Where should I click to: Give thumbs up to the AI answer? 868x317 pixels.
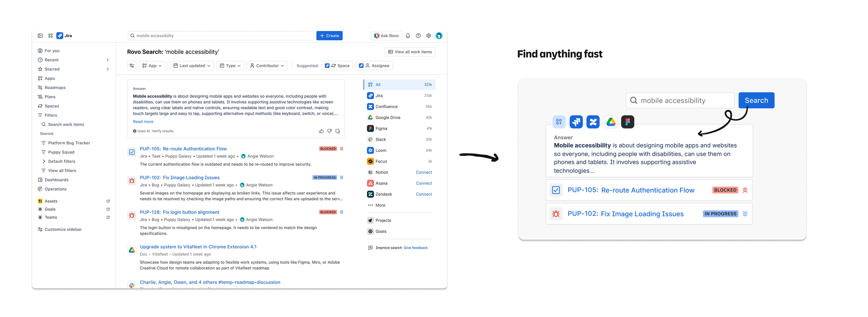click(321, 131)
